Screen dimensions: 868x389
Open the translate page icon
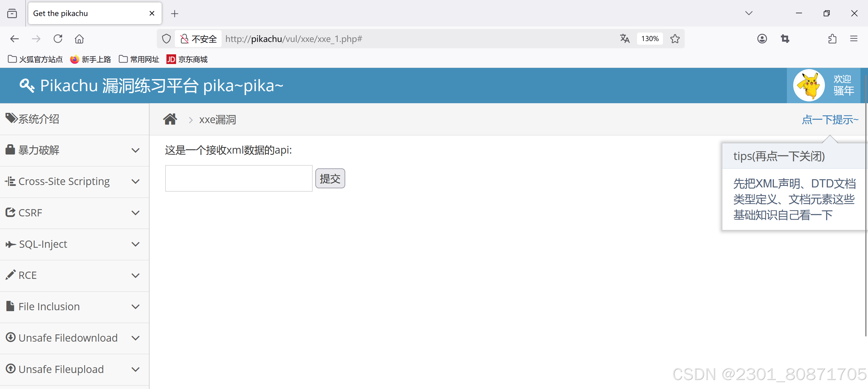624,39
